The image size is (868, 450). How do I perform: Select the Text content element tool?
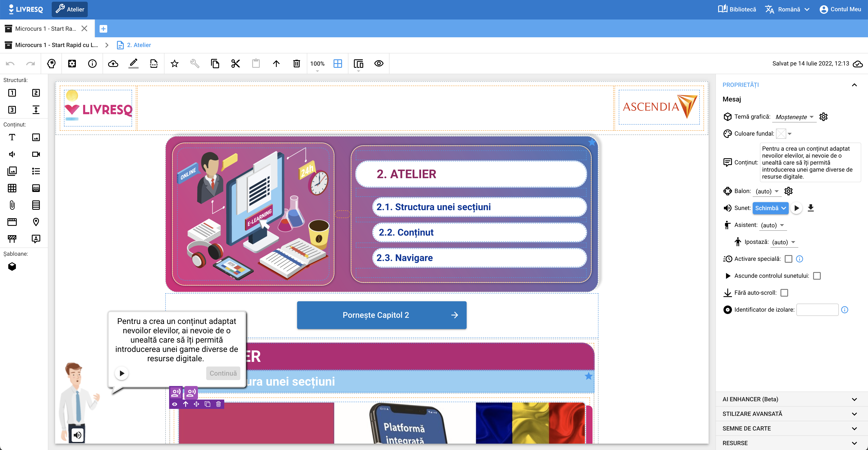12,137
